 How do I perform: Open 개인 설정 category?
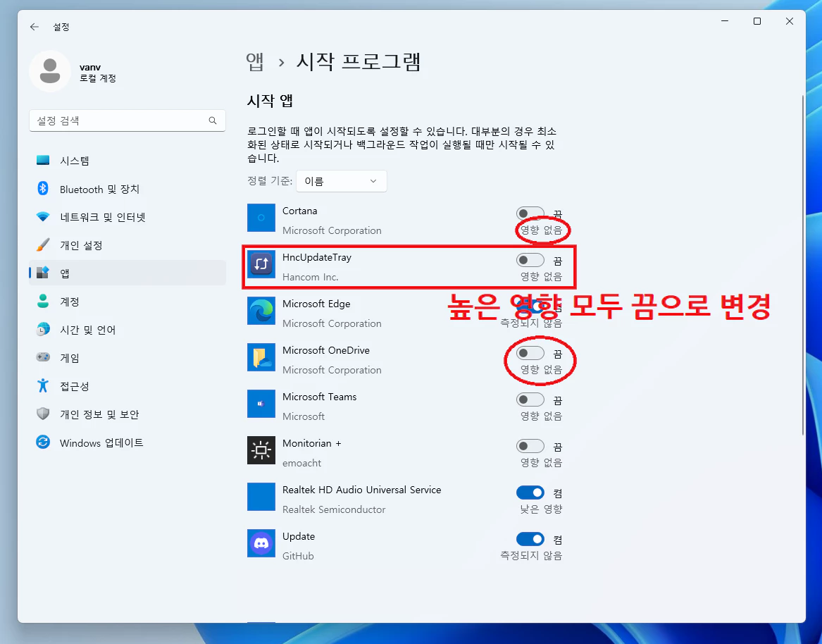127,245
